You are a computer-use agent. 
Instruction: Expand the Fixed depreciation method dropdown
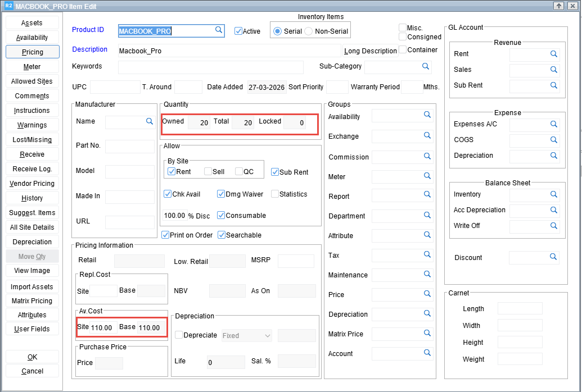(267, 336)
